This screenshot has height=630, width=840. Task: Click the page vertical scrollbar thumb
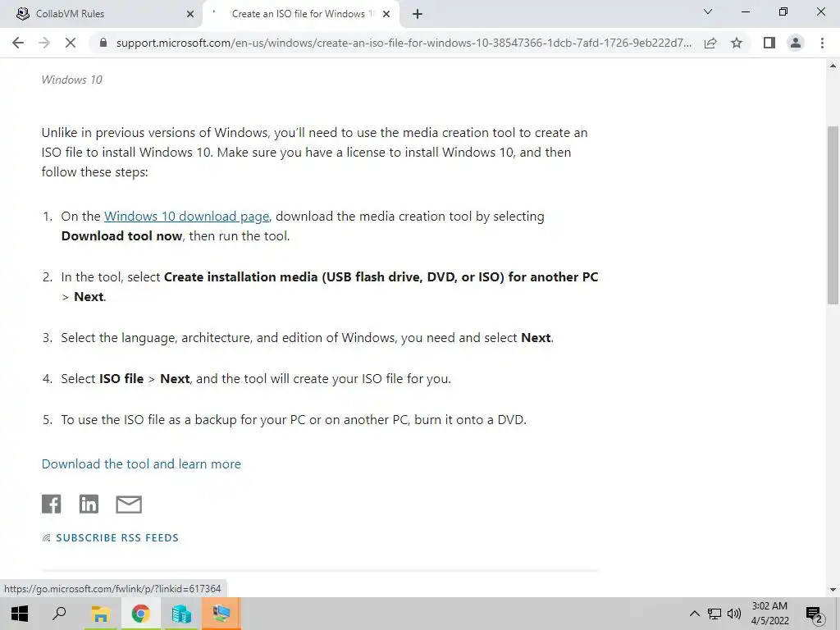tap(833, 216)
